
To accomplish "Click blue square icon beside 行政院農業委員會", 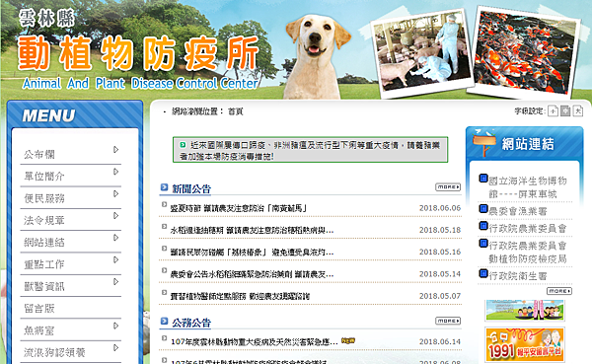I will click(x=483, y=226).
